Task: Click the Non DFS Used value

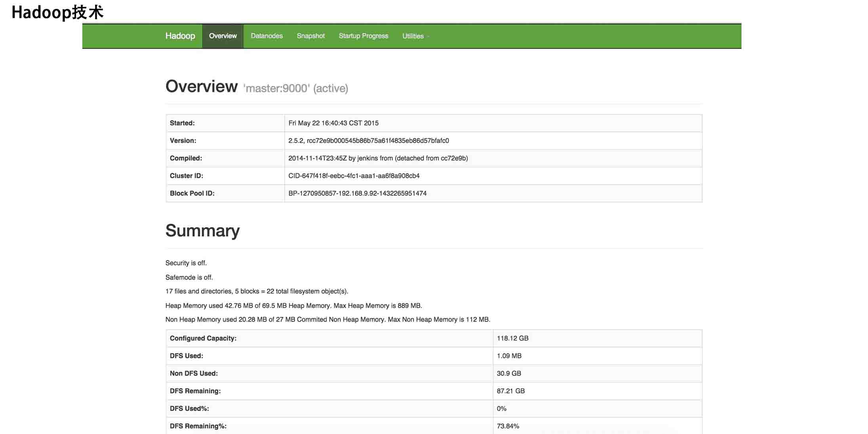Action: (509, 373)
